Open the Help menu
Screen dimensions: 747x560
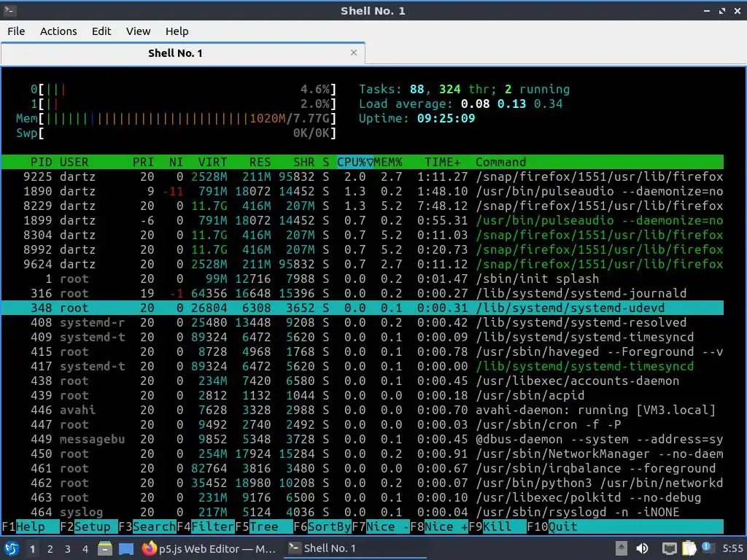177,31
